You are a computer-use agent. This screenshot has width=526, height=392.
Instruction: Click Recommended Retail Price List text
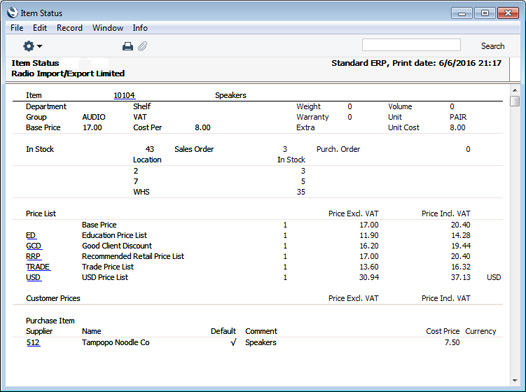point(133,256)
